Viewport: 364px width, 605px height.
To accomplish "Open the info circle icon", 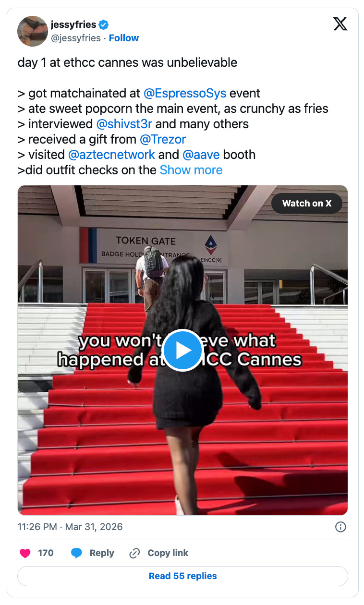I will point(340,527).
